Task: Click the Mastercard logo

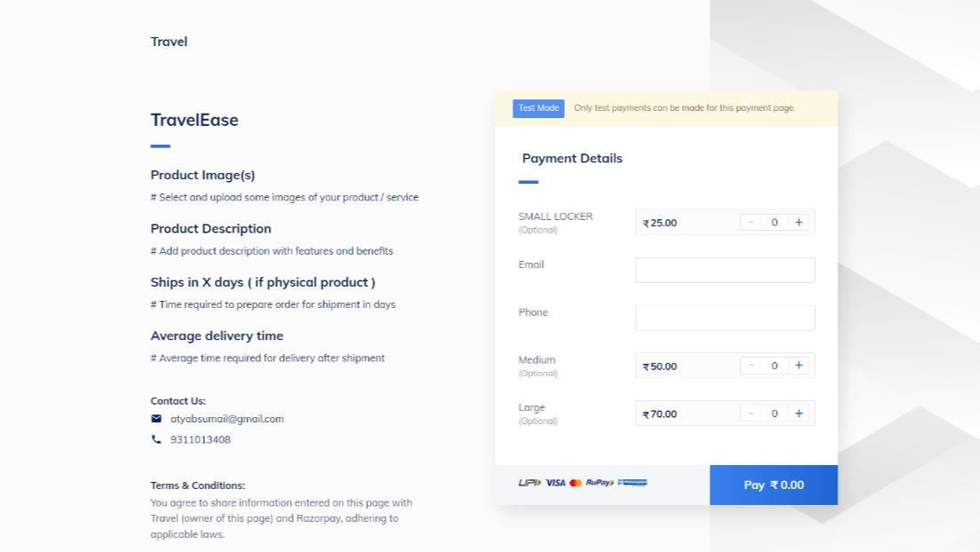Action: pos(576,483)
